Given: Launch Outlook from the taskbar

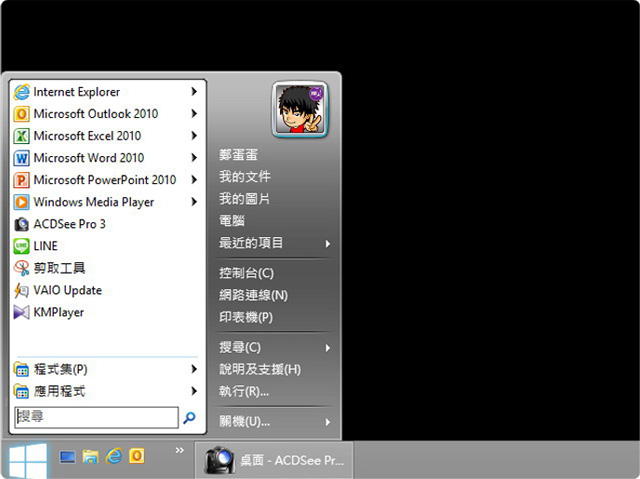Looking at the screenshot, I should (x=137, y=456).
